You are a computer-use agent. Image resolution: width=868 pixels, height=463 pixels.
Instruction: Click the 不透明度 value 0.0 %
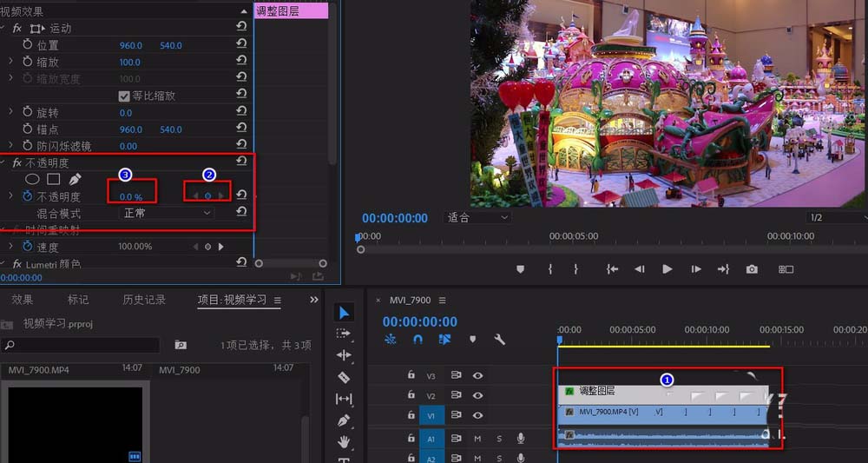tap(131, 196)
